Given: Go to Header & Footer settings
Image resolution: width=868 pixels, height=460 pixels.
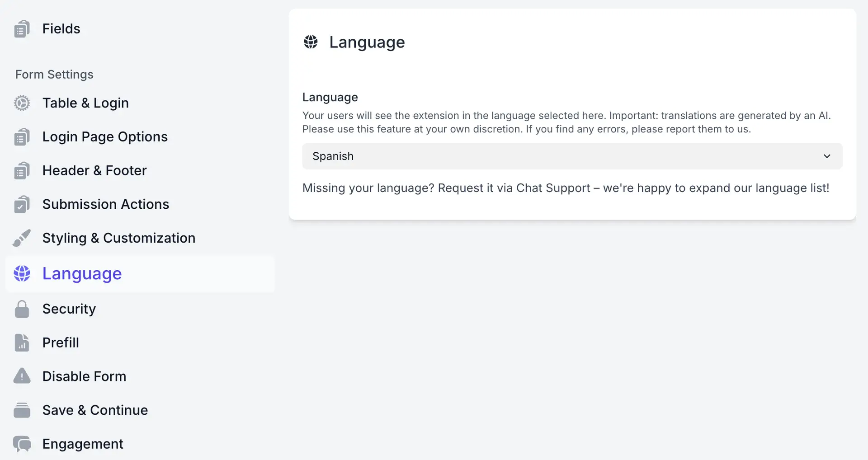Looking at the screenshot, I should (94, 170).
